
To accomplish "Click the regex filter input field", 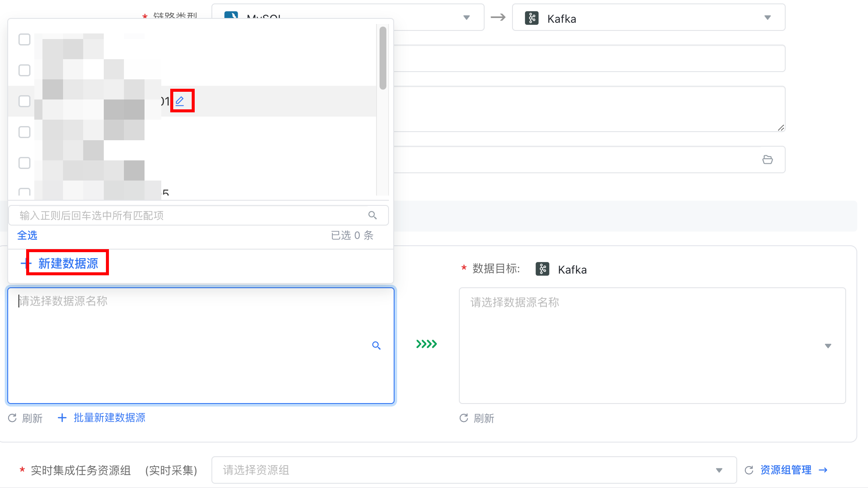I will [199, 215].
